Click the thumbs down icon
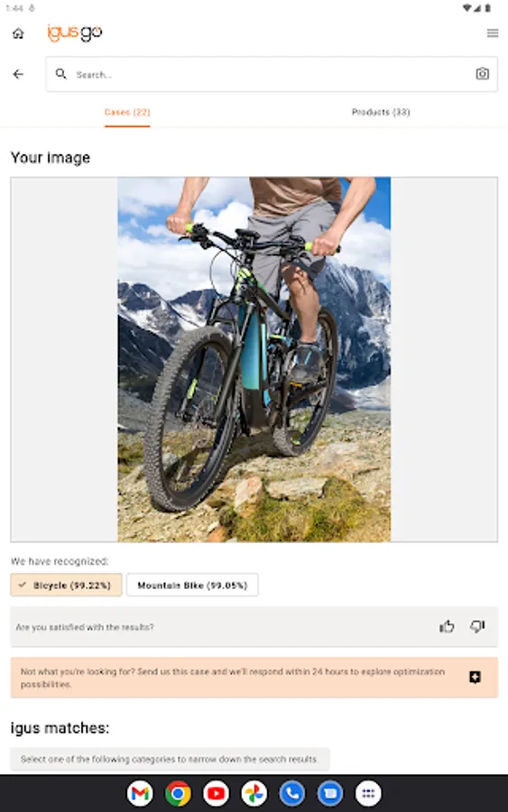Image resolution: width=508 pixels, height=812 pixels. pos(477,627)
